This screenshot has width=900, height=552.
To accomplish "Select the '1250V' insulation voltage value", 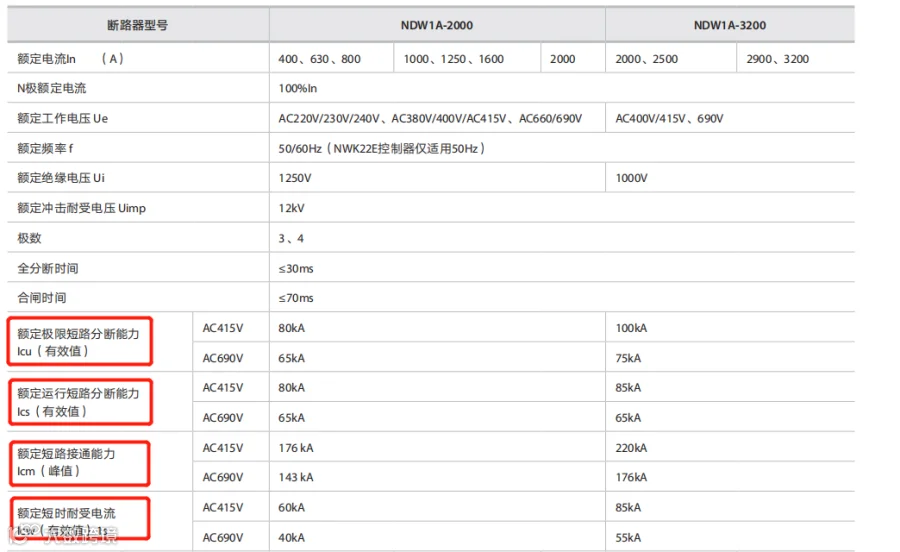I will [x=295, y=178].
